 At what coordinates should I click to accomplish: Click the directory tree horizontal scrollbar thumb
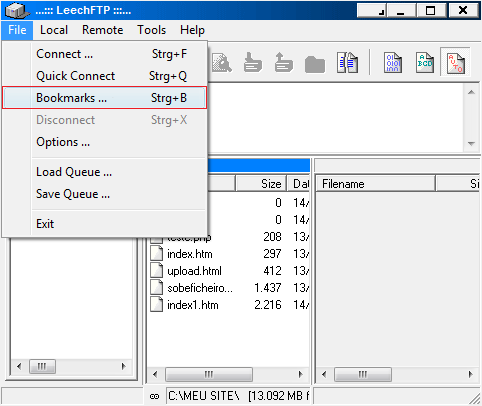[42, 367]
